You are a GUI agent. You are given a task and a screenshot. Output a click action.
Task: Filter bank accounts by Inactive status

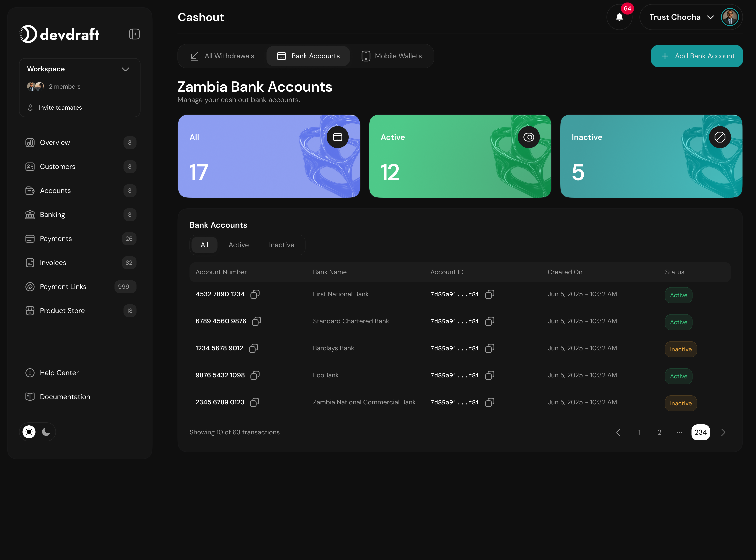pyautogui.click(x=281, y=245)
